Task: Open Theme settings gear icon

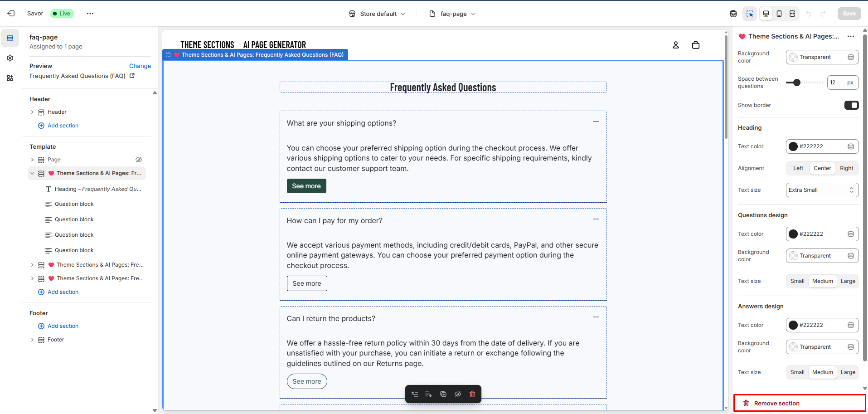Action: pos(10,58)
